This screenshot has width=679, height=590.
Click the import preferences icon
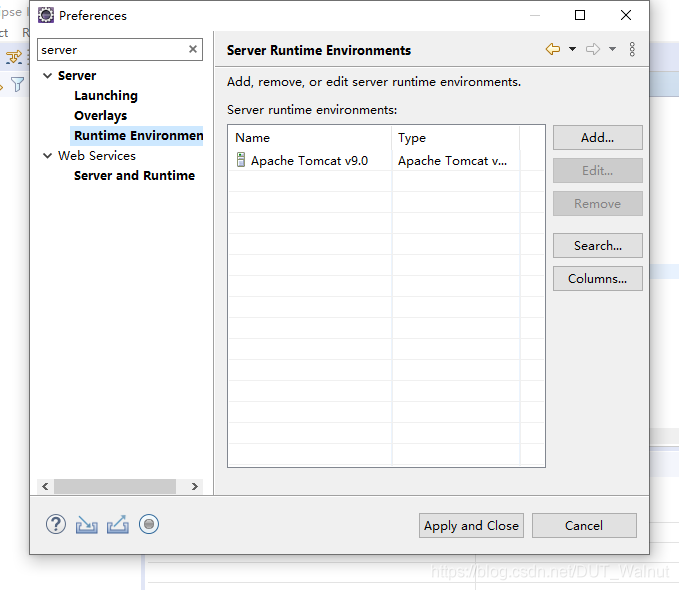pyautogui.click(x=87, y=525)
